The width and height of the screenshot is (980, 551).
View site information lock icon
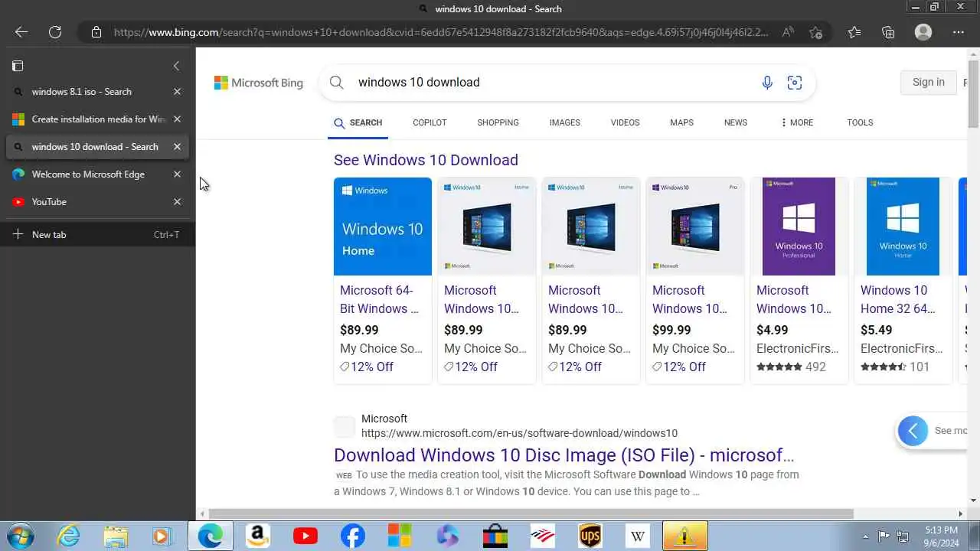96,32
